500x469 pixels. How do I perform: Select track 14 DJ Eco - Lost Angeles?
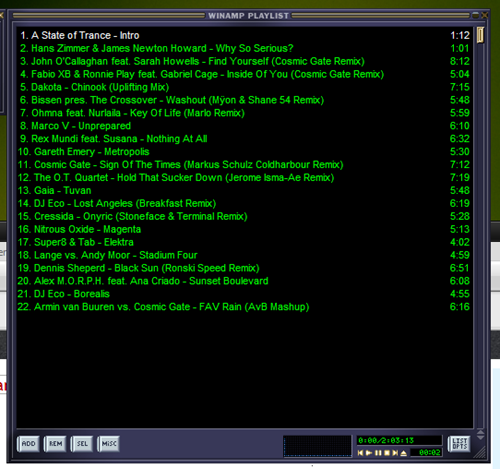click(x=245, y=203)
